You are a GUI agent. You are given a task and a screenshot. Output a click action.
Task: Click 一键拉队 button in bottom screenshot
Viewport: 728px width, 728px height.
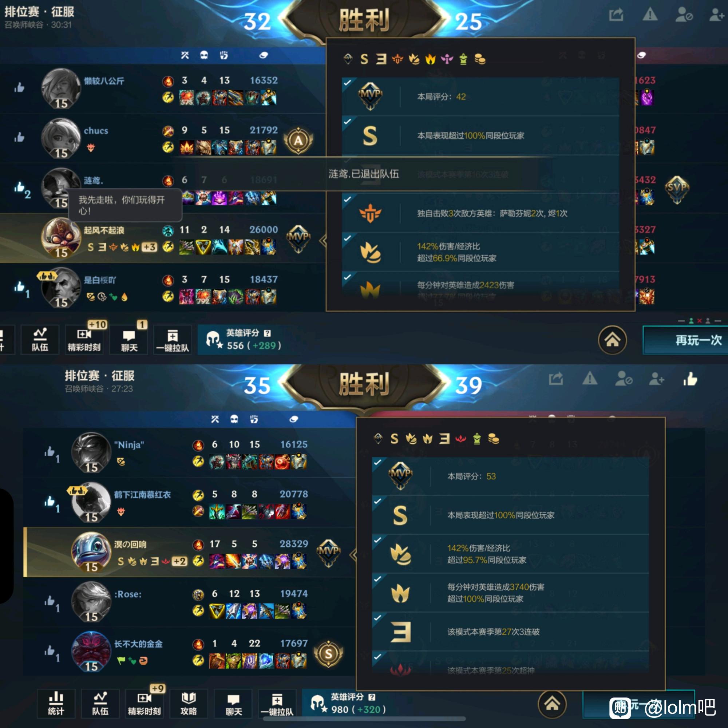coord(277,703)
